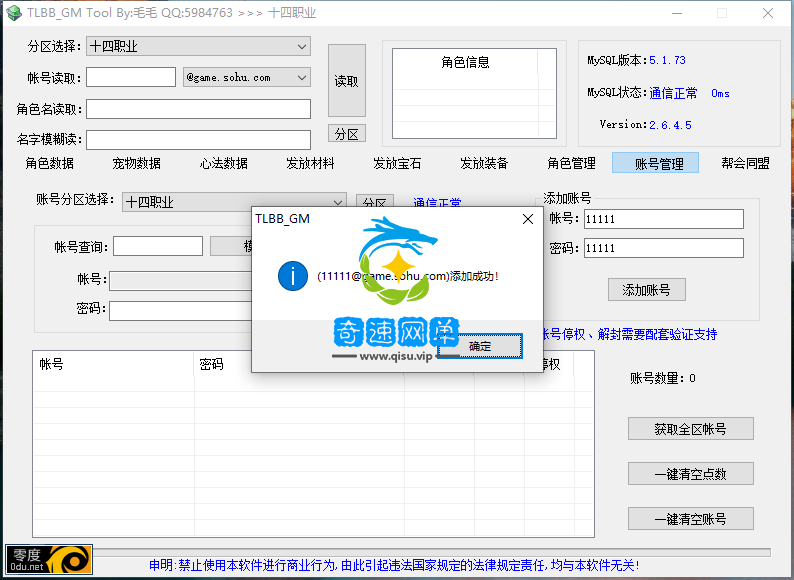
Task: Minimize the TLBB_GM Tool window
Action: click(x=675, y=13)
